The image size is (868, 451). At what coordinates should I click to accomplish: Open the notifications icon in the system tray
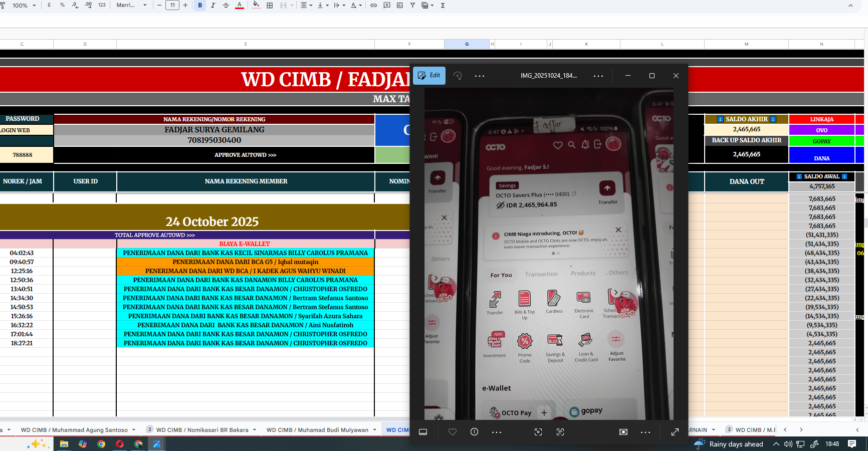pyautogui.click(x=852, y=444)
